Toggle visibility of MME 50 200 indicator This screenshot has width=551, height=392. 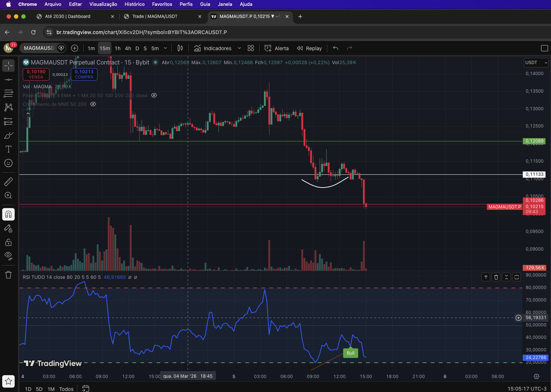[93, 104]
